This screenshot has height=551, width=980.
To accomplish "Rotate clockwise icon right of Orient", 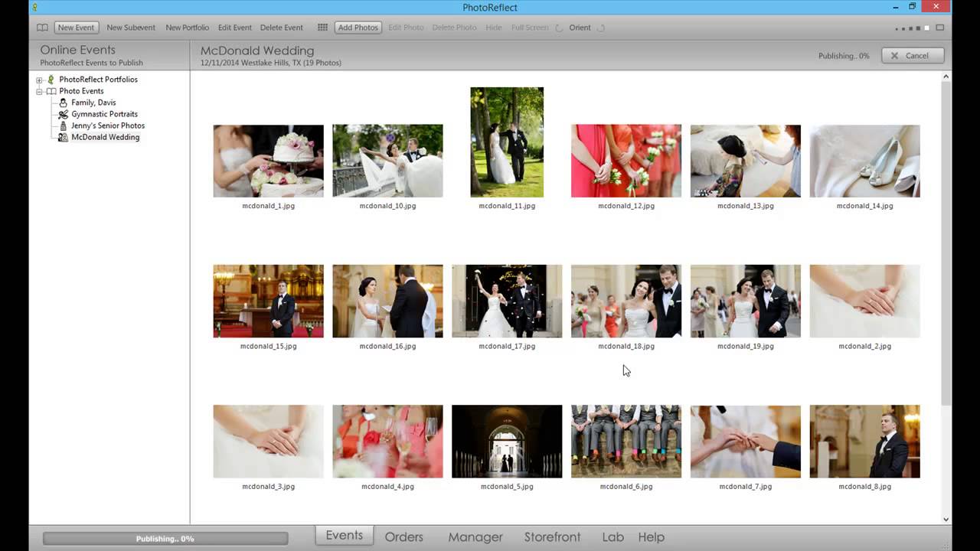I will tap(601, 28).
